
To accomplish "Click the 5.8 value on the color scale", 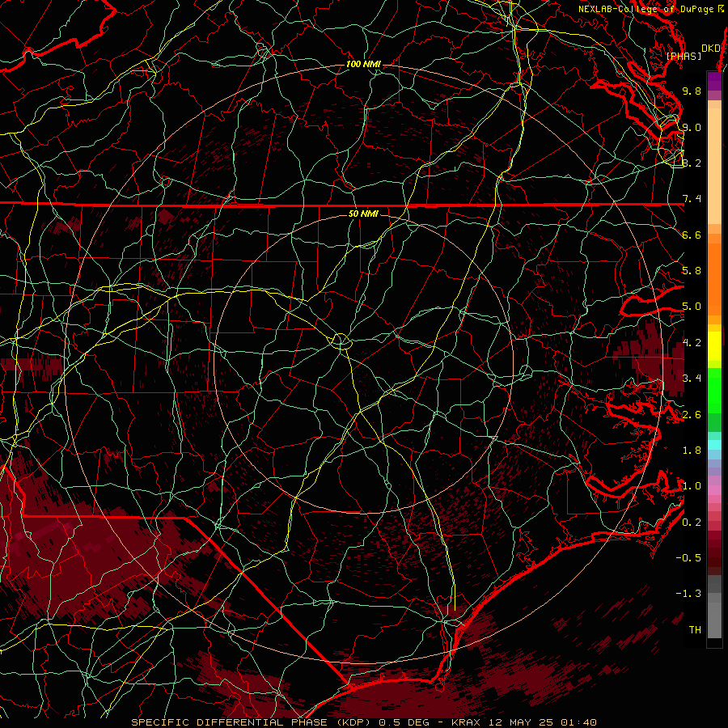I will (692, 271).
